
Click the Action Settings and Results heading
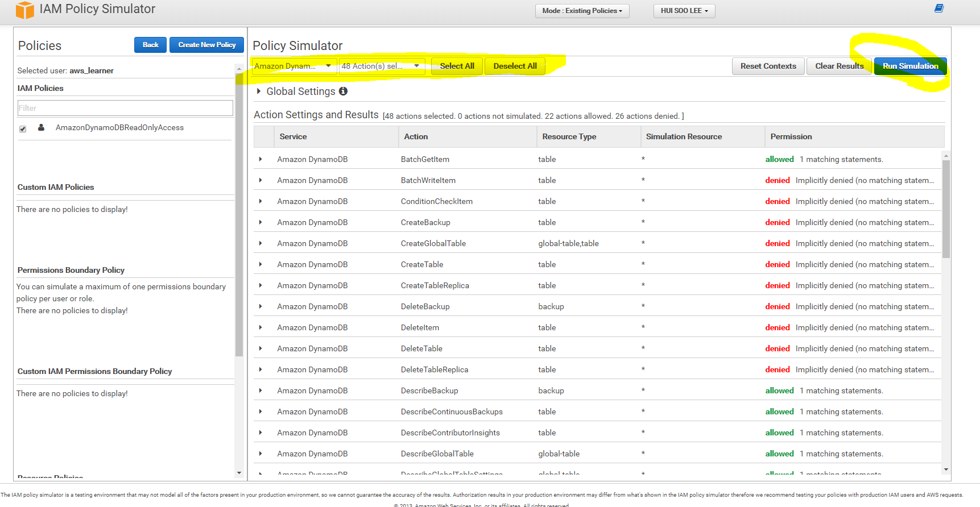click(316, 115)
